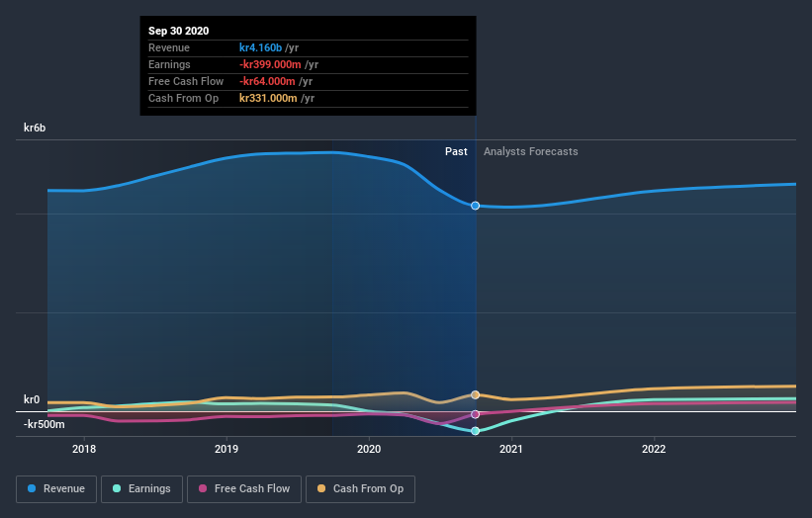Click the Cash From Op row label in tooltip
The height and width of the screenshot is (518, 812).
(183, 98)
